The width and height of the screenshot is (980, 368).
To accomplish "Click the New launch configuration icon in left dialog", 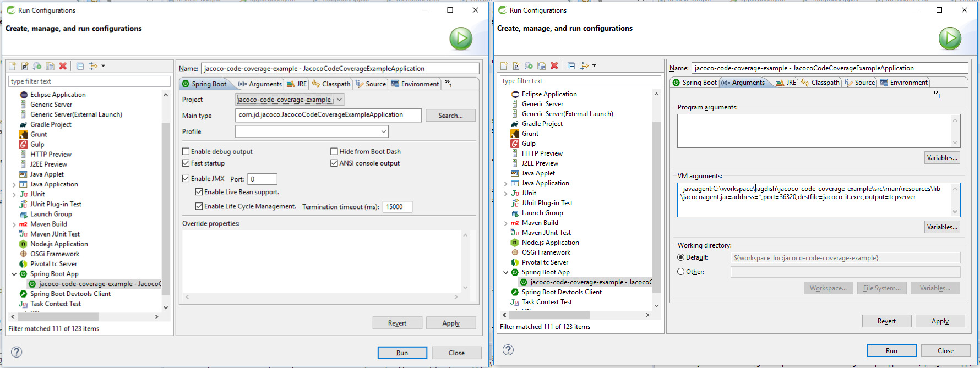I will (12, 66).
